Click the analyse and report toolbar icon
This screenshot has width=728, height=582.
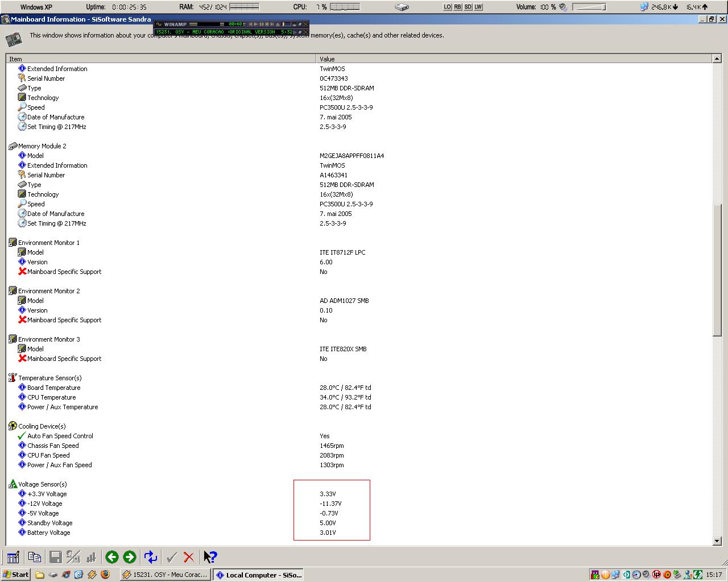tap(73, 557)
